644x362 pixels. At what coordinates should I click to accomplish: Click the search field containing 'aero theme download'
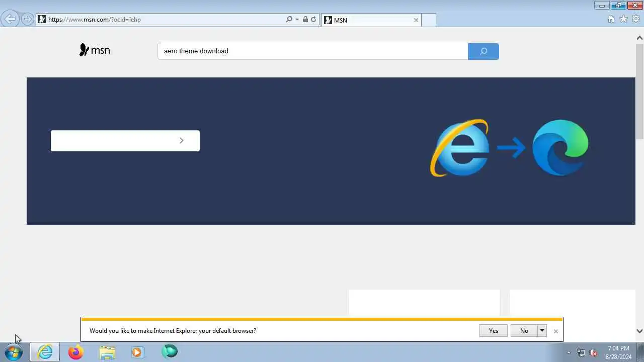tap(312, 51)
